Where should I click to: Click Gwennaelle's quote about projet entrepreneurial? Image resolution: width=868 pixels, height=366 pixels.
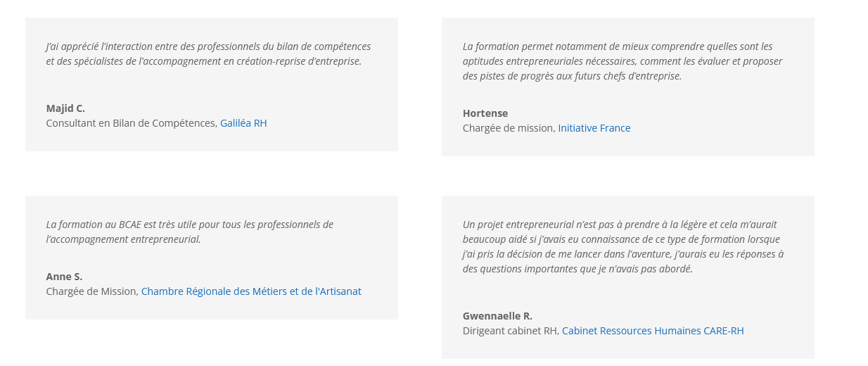click(x=623, y=246)
